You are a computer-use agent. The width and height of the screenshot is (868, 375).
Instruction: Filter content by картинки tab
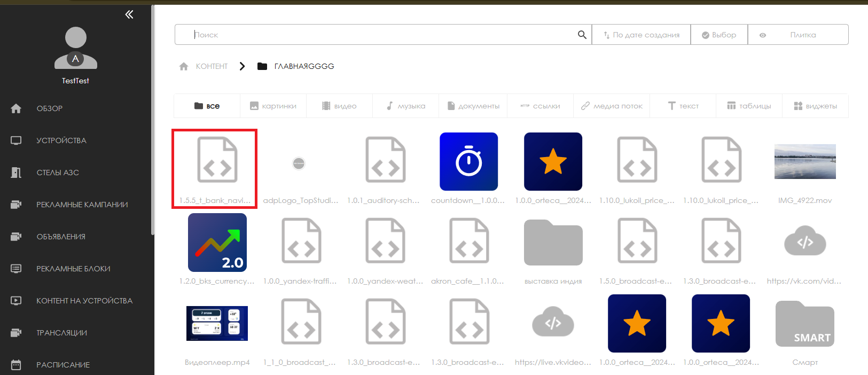(273, 106)
